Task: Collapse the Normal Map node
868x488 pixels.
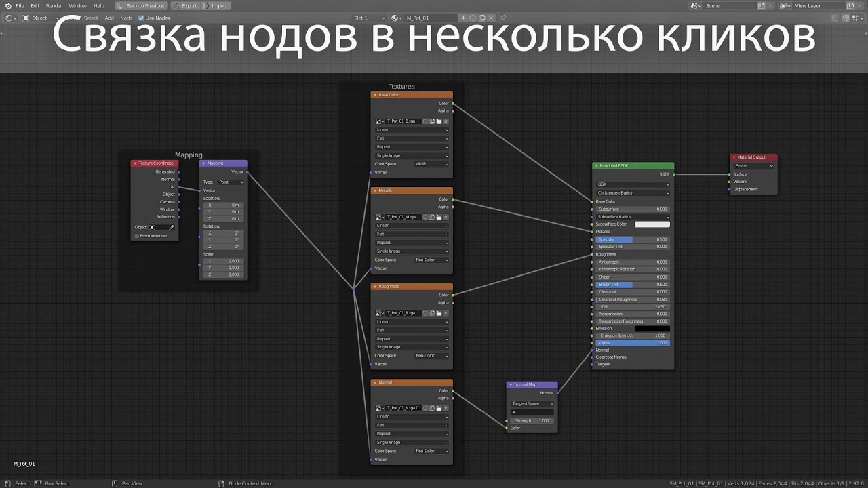Action: pos(510,384)
